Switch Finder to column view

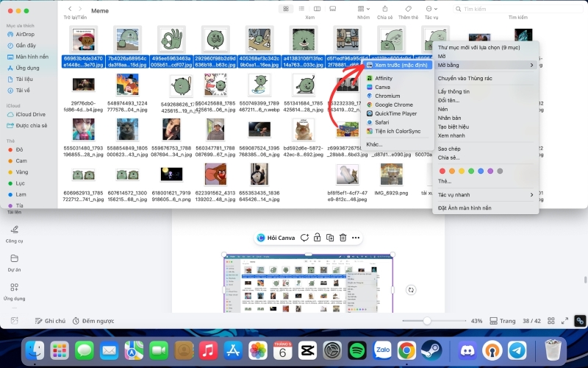click(317, 9)
